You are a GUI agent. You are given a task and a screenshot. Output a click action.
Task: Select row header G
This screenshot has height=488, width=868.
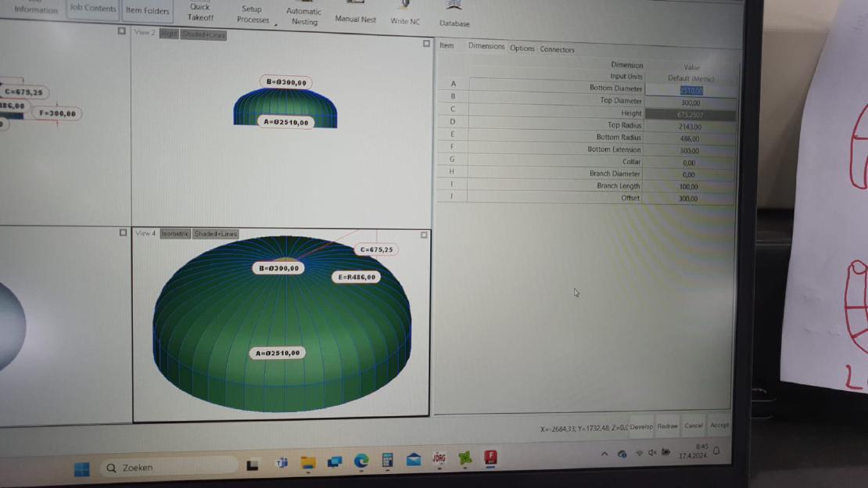(x=452, y=159)
